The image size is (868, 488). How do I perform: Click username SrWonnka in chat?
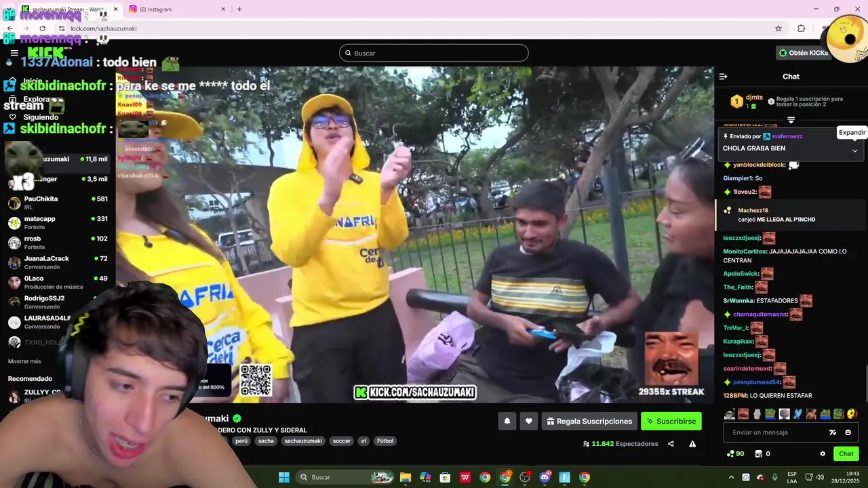tap(738, 301)
